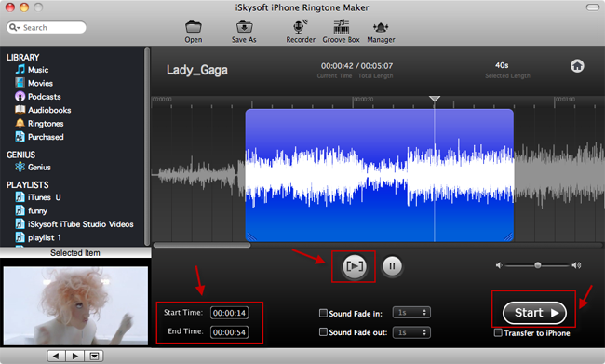Click the 00:00:42 / 00:05:07 time readout
The height and width of the screenshot is (364, 605).
pos(356,66)
